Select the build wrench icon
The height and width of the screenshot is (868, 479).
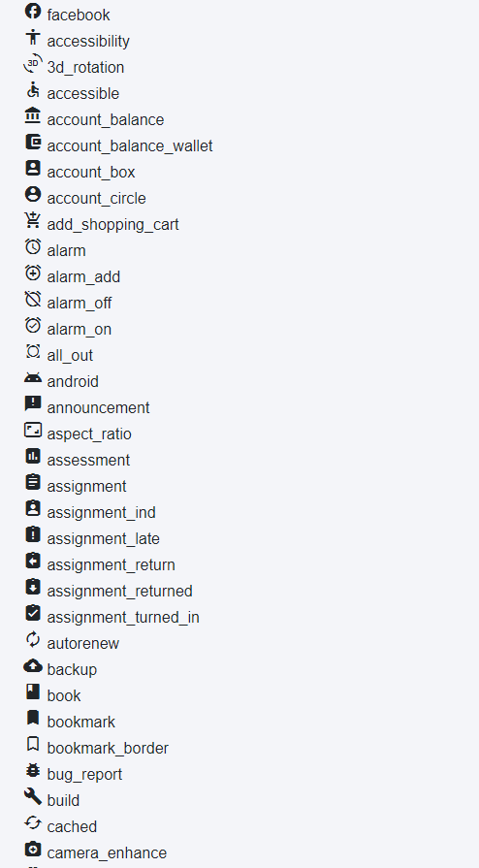[x=33, y=796]
